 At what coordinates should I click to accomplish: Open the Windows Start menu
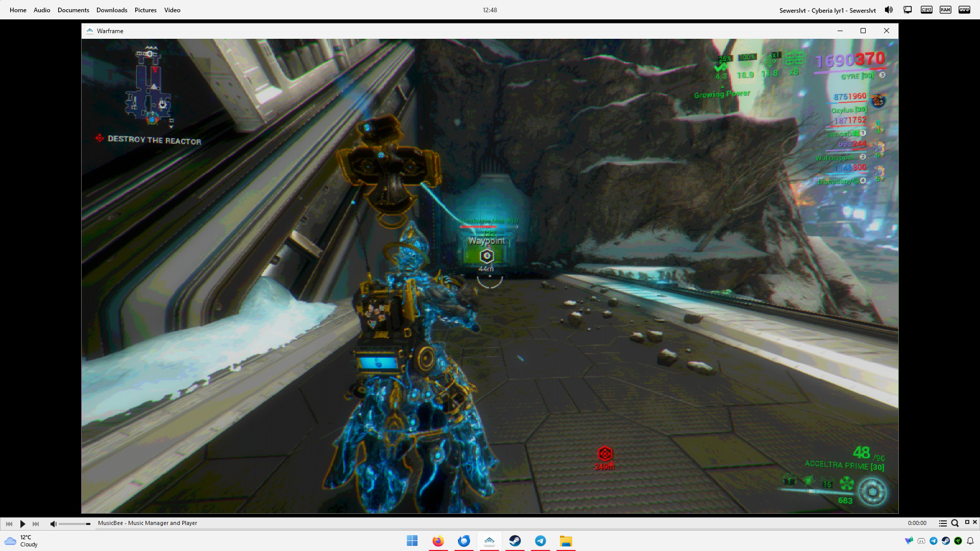(412, 541)
